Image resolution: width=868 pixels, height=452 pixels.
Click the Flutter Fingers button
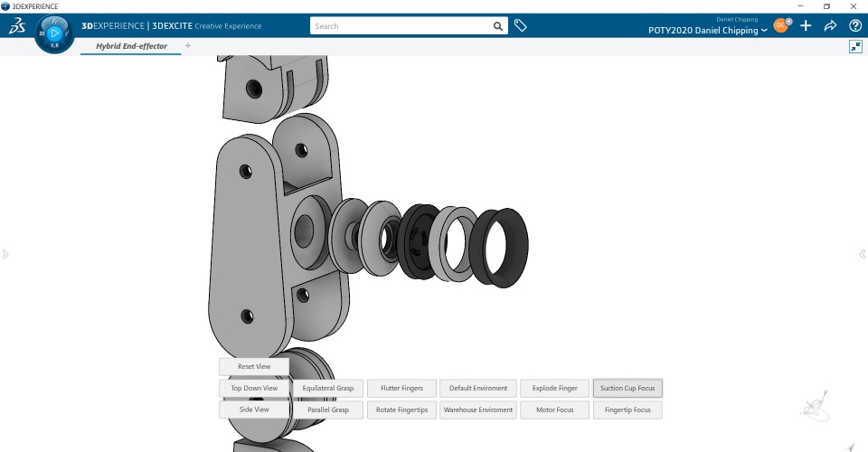tap(401, 388)
